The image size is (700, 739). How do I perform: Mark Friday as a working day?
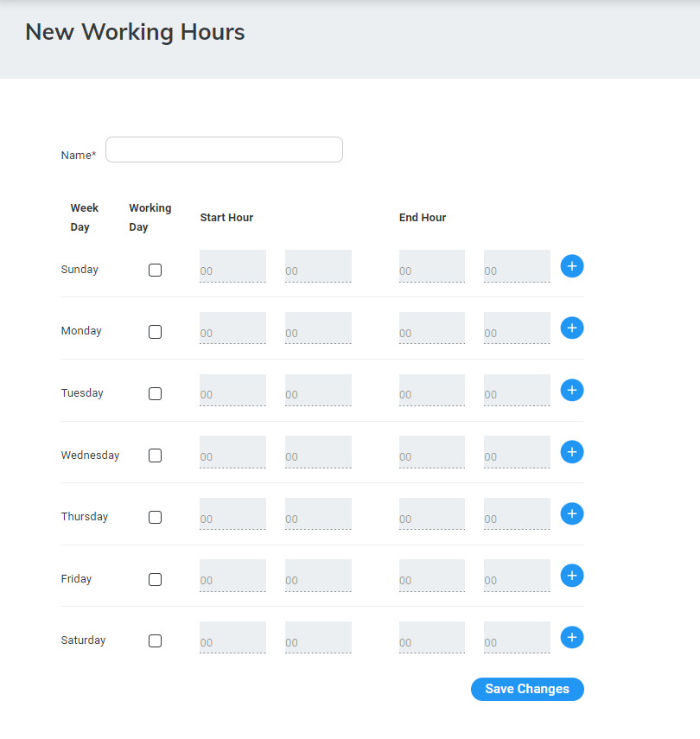coord(155,579)
